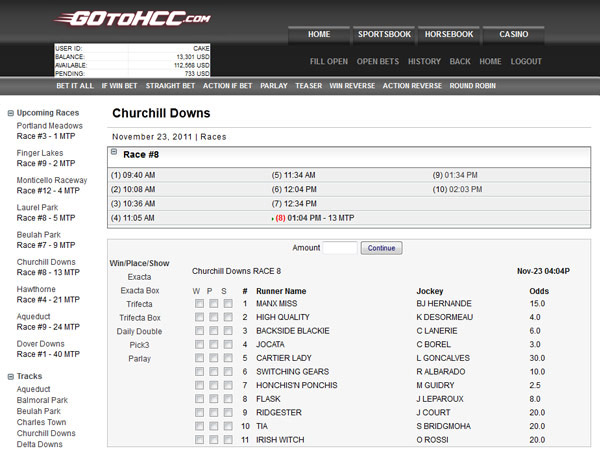Check Win box for HONCHIS'N PONCHIS
Image resolution: width=600 pixels, height=450 pixels.
199,385
